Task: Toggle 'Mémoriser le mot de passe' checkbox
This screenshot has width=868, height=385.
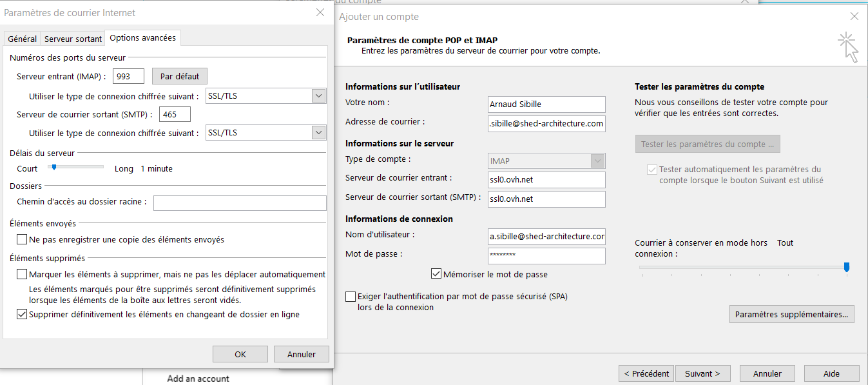Action: 436,274
